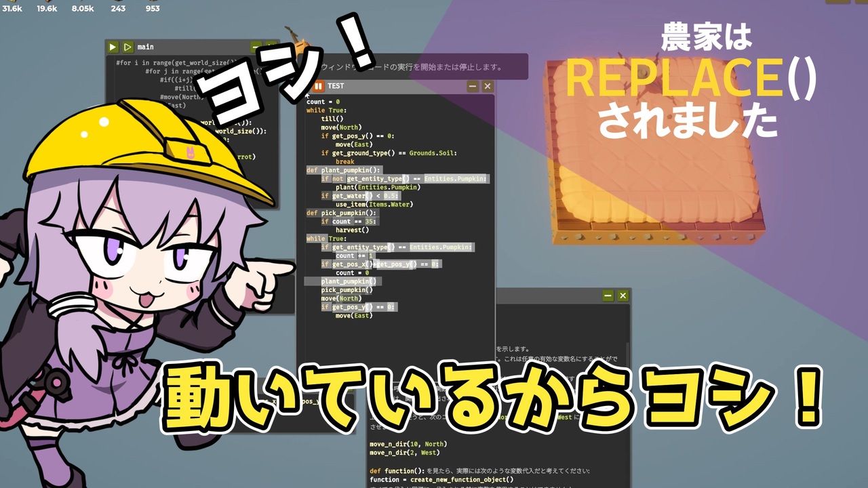Click the use_item(Items.Water) line
The height and width of the screenshot is (488, 868).
click(x=374, y=204)
